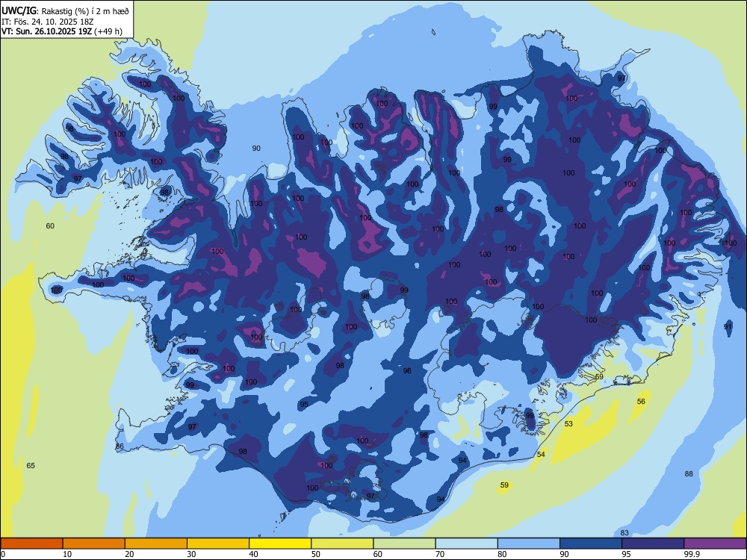Click the light green 60–70 legend swatch
Screen dimensions: 747x560
(404, 544)
